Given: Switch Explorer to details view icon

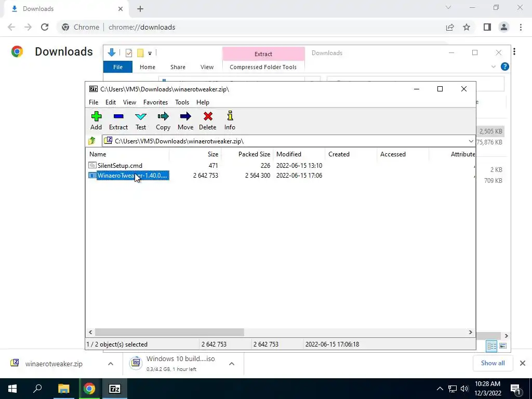Looking at the screenshot, I should 491,346.
